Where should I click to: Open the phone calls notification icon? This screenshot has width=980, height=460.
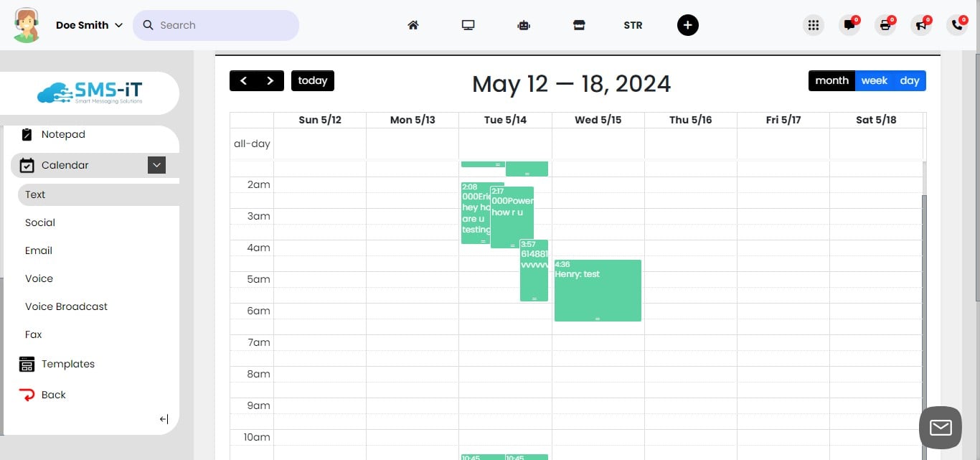[x=957, y=25]
